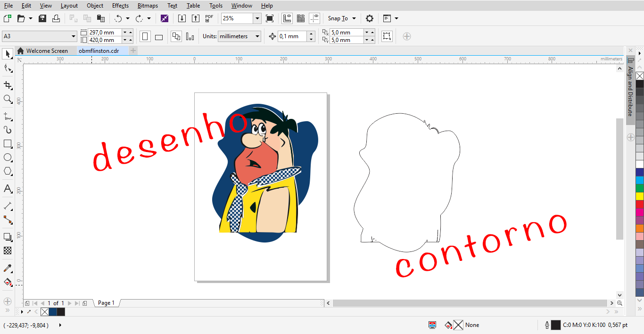Expand the Open button dropdown arrow
Viewport: 644px width, 334px height.
31,18
